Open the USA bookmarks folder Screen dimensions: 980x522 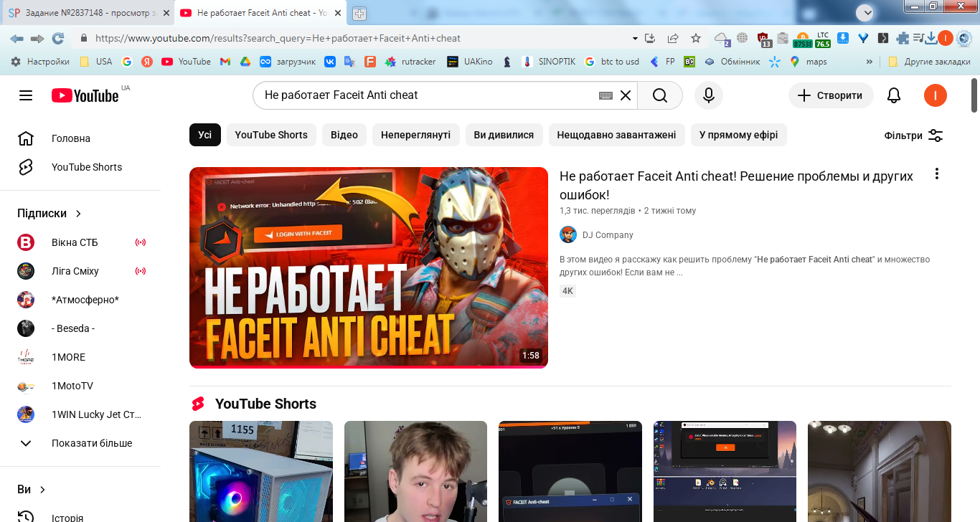(95, 62)
